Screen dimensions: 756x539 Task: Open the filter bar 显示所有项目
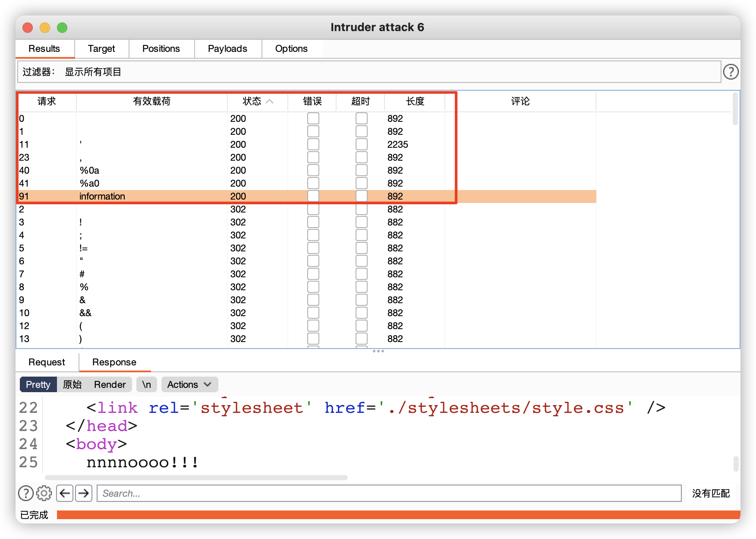pos(369,72)
